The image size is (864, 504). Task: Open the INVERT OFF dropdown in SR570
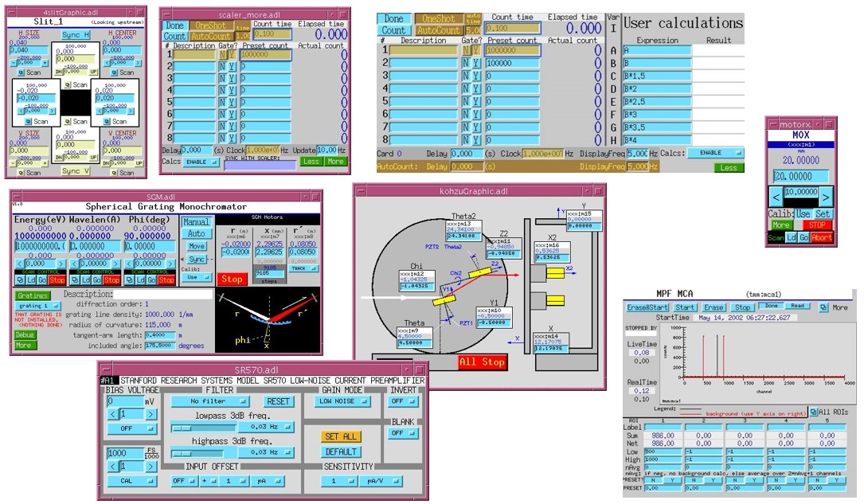click(x=402, y=401)
